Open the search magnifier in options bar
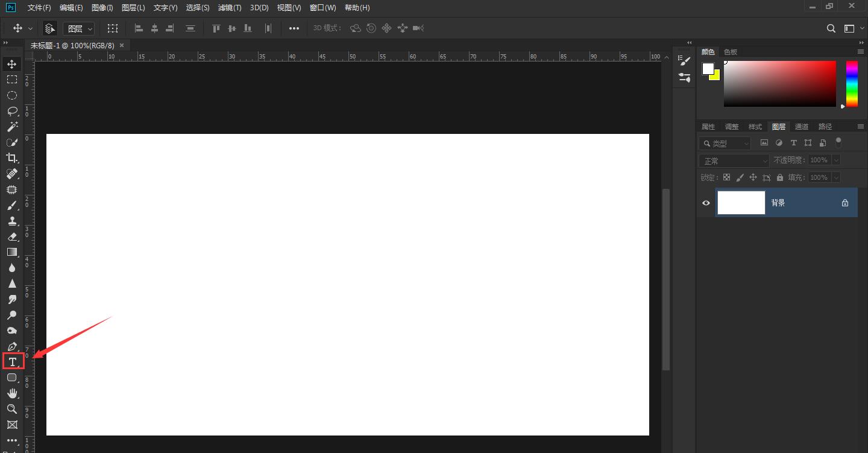The height and width of the screenshot is (453, 868). 831,28
